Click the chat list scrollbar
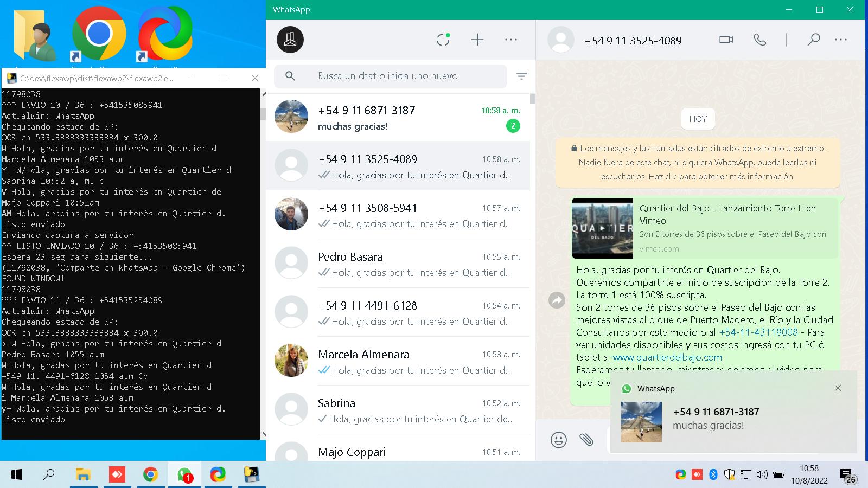The image size is (868, 488). coord(533,99)
